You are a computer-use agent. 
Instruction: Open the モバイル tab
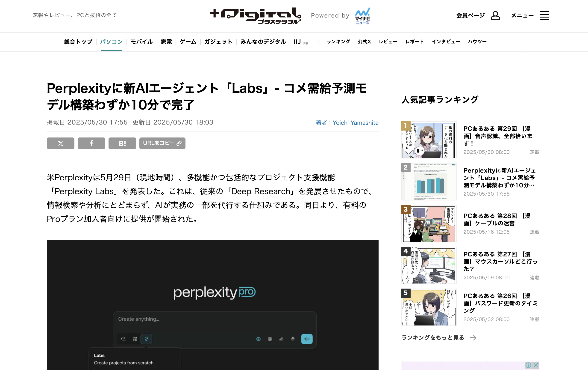click(x=142, y=42)
